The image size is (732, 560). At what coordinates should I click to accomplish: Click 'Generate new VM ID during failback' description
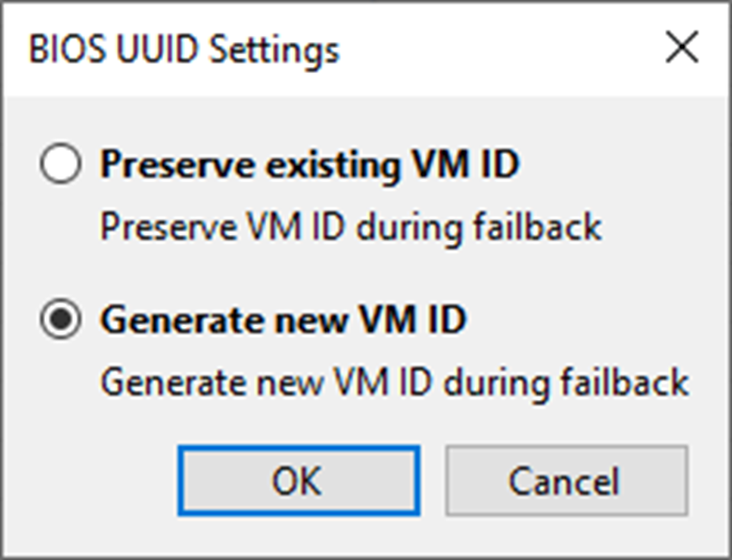pyautogui.click(x=395, y=381)
